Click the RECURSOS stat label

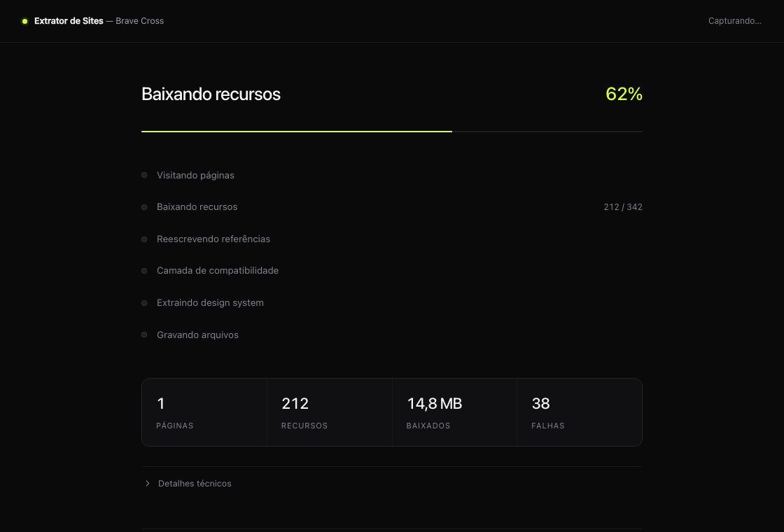[304, 426]
